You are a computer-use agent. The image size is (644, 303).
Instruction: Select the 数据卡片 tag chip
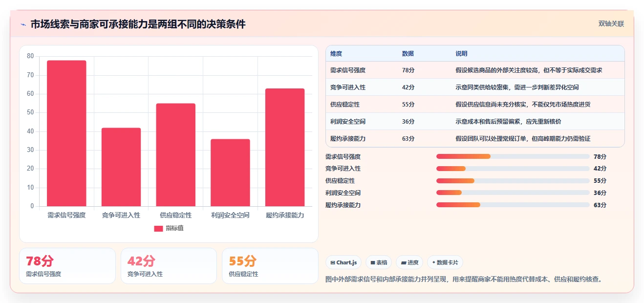click(x=445, y=262)
